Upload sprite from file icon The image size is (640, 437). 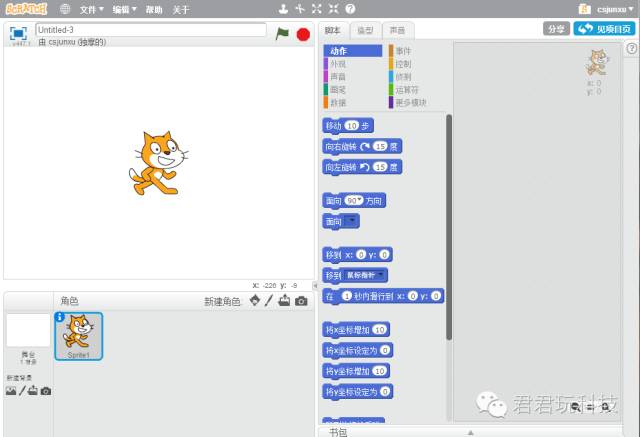coord(284,301)
